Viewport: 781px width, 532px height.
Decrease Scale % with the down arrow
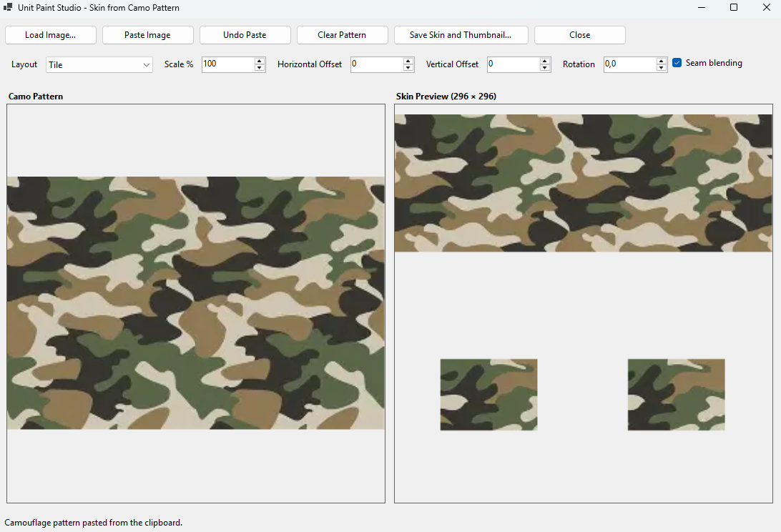[260, 68]
